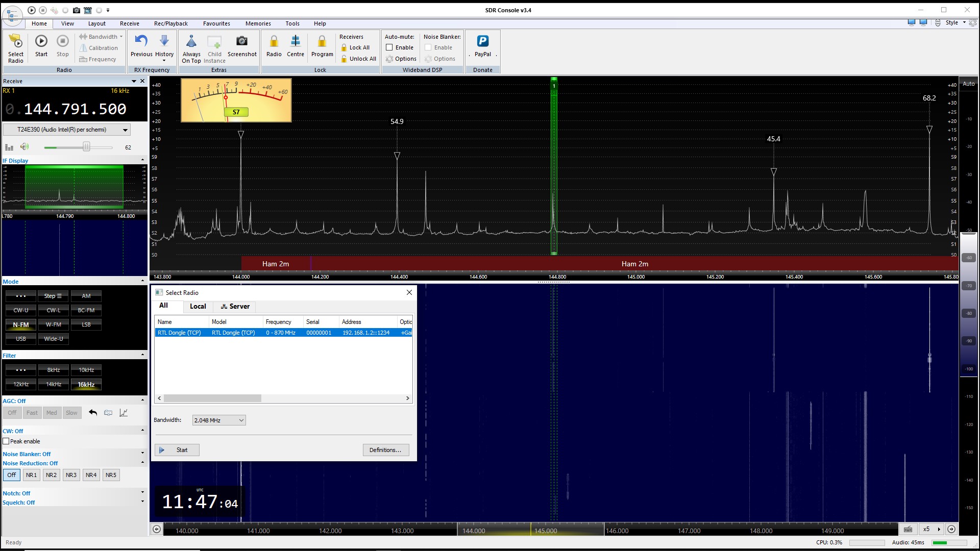Open the Favourites ribbon tab

tap(216, 23)
